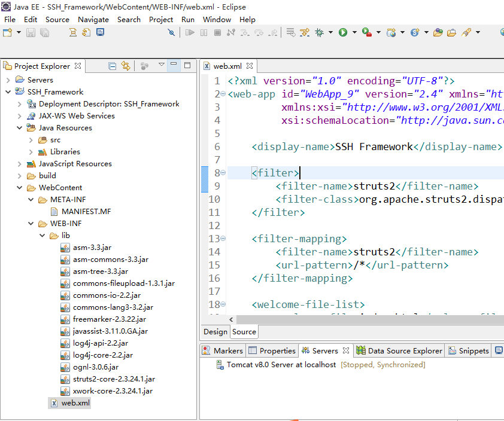This screenshot has height=421, width=504.
Task: Click the green Run button
Action: [343, 32]
